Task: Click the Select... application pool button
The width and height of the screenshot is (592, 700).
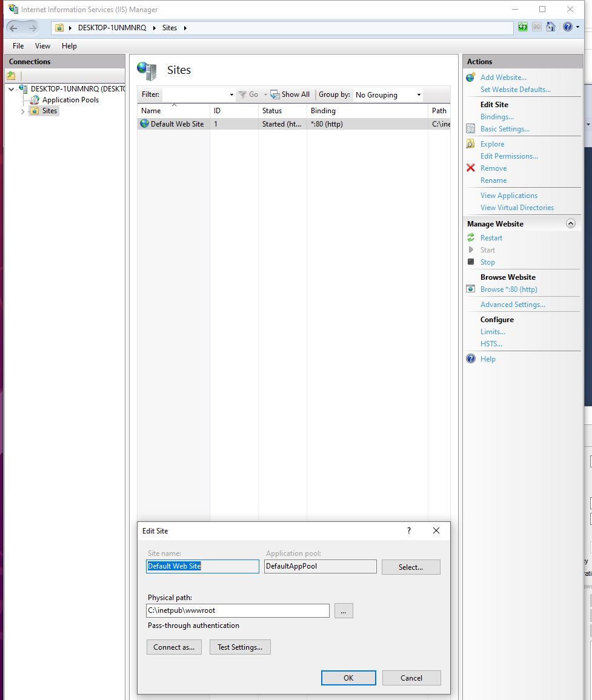Action: pos(411,567)
